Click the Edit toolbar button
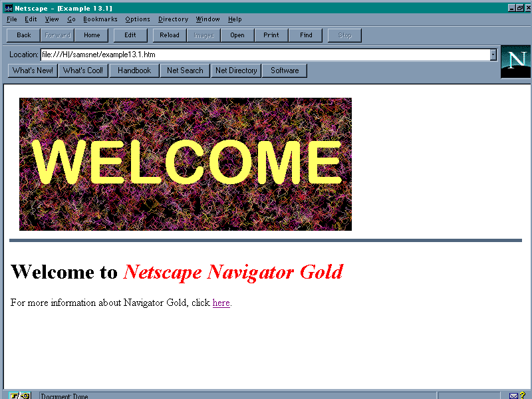Image resolution: width=532 pixels, height=399 pixels. pyautogui.click(x=130, y=35)
